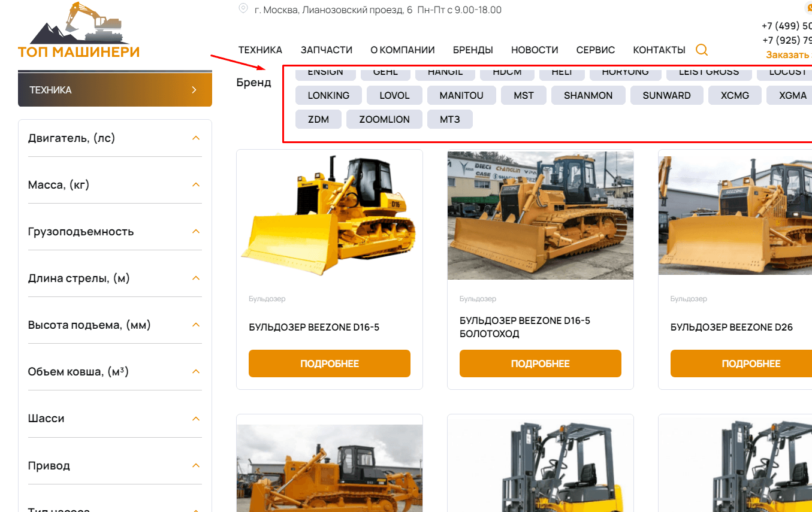Collapse the Шасси filter

pos(195,419)
